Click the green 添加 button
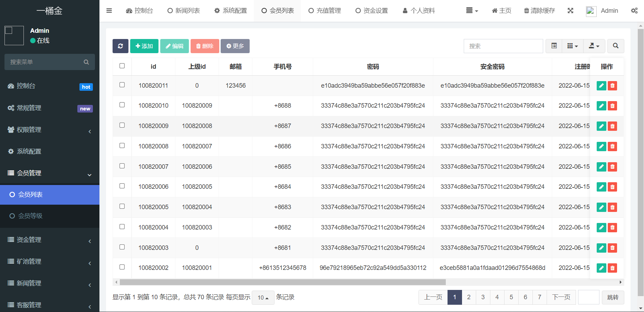 click(144, 46)
